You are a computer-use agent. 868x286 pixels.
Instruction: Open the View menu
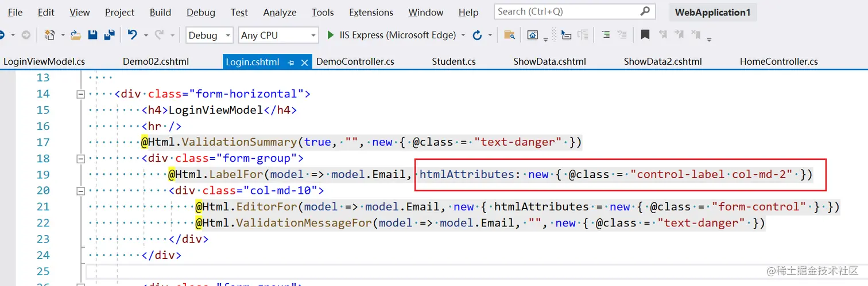(79, 12)
